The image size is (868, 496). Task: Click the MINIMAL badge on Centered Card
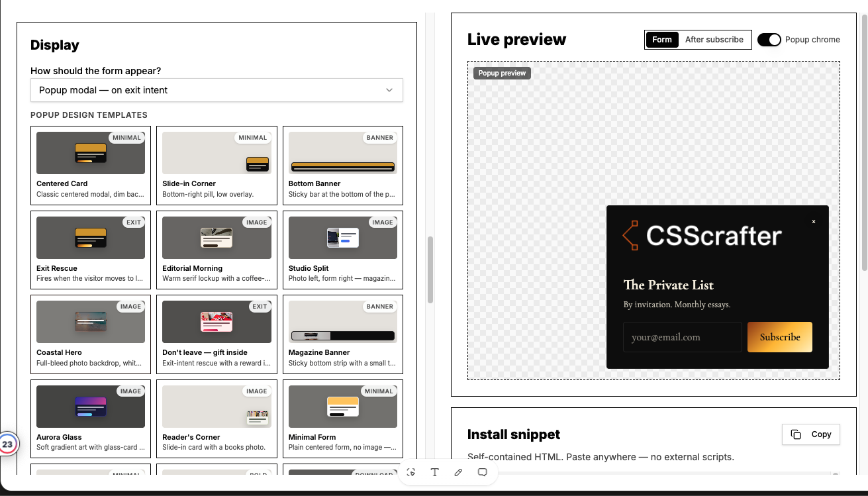point(126,138)
